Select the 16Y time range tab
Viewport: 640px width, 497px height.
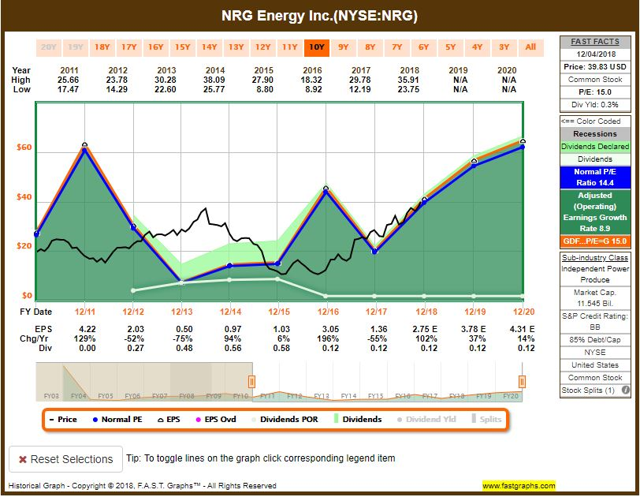156,47
